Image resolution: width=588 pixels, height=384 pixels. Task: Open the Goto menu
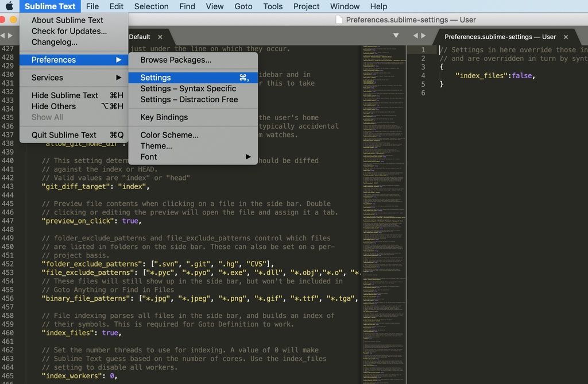click(x=243, y=6)
